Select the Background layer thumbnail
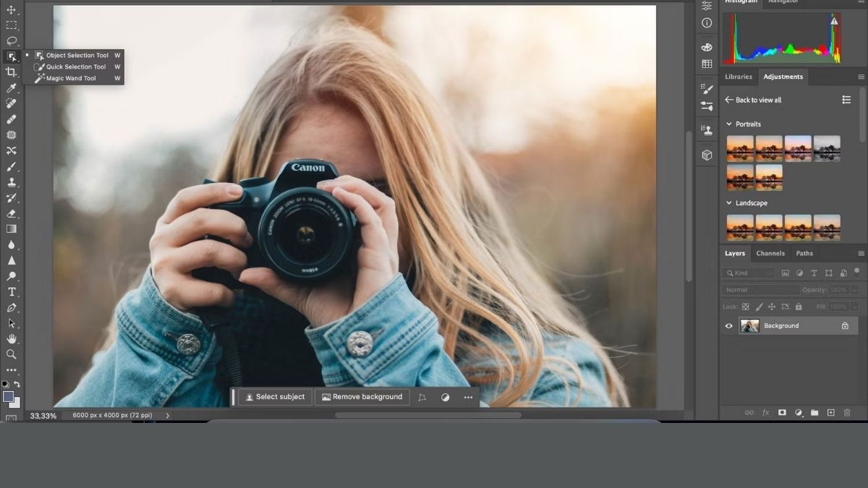The height and width of the screenshot is (488, 868). tap(749, 326)
